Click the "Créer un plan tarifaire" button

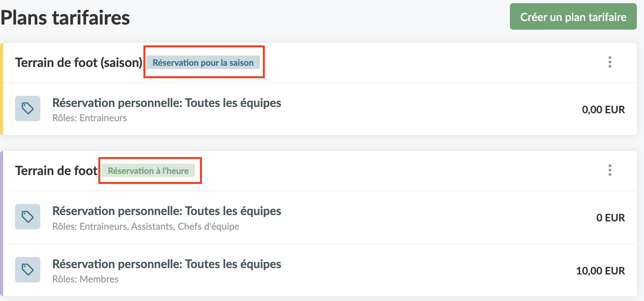[x=573, y=17]
